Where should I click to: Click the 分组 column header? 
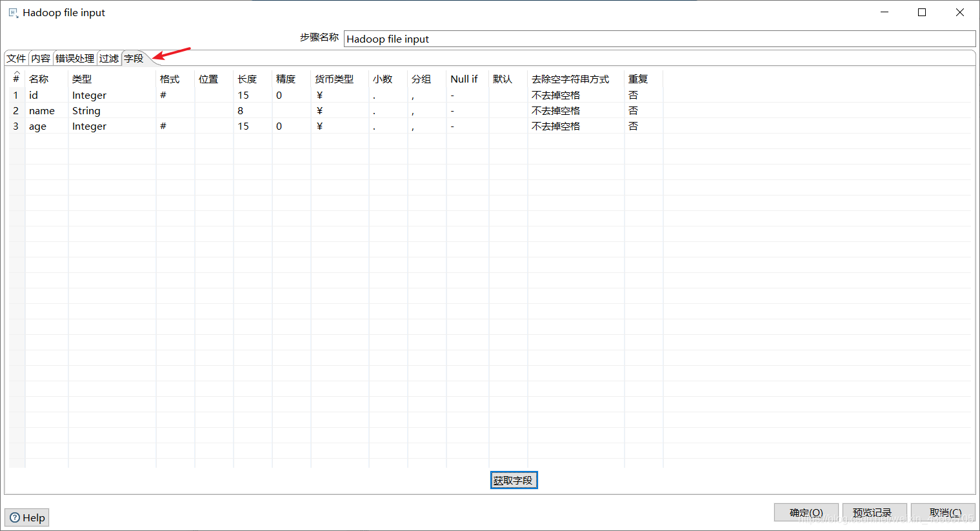coord(427,79)
